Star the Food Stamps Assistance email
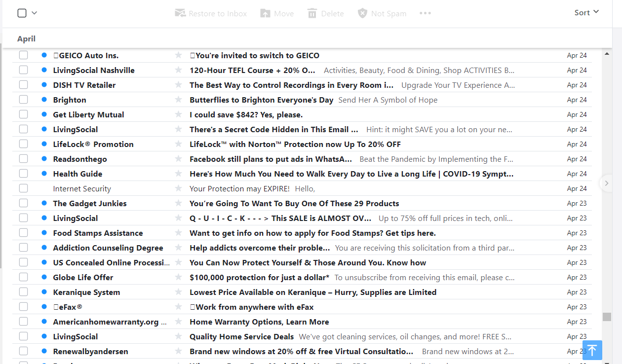This screenshot has width=622, height=364. click(x=178, y=233)
